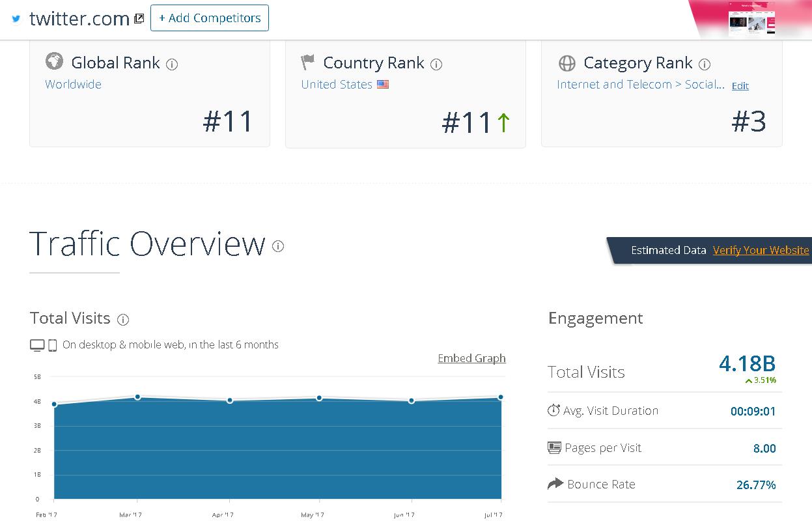Click the Embed Graph link
This screenshot has height=521, width=812.
coord(471,358)
